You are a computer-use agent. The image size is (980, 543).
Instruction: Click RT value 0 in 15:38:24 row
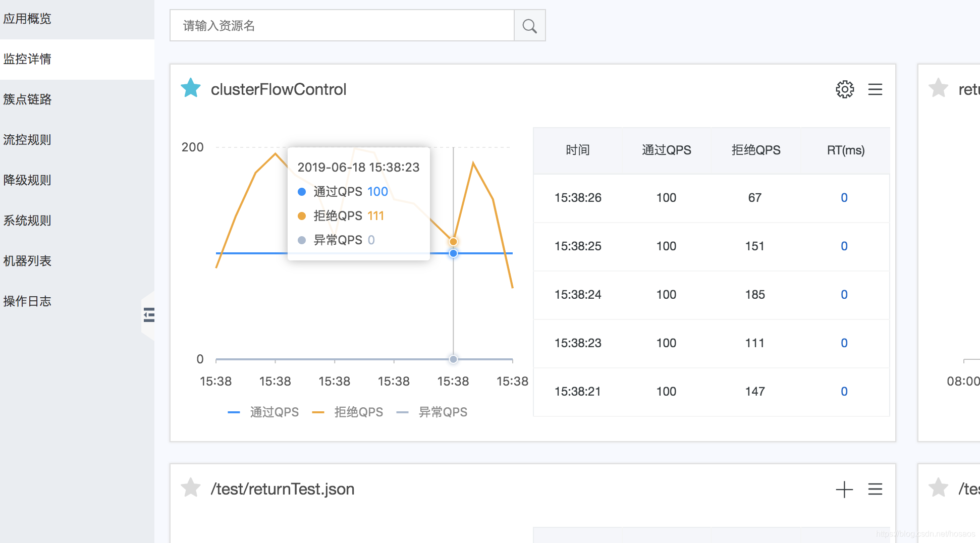pos(844,295)
